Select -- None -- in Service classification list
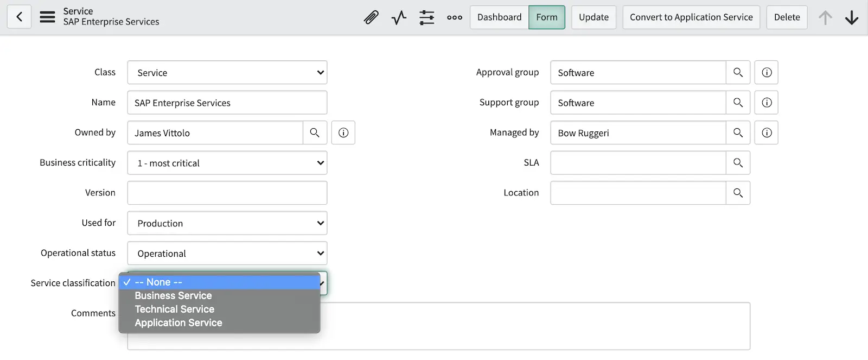Viewport: 868px width, 360px height. (x=219, y=282)
